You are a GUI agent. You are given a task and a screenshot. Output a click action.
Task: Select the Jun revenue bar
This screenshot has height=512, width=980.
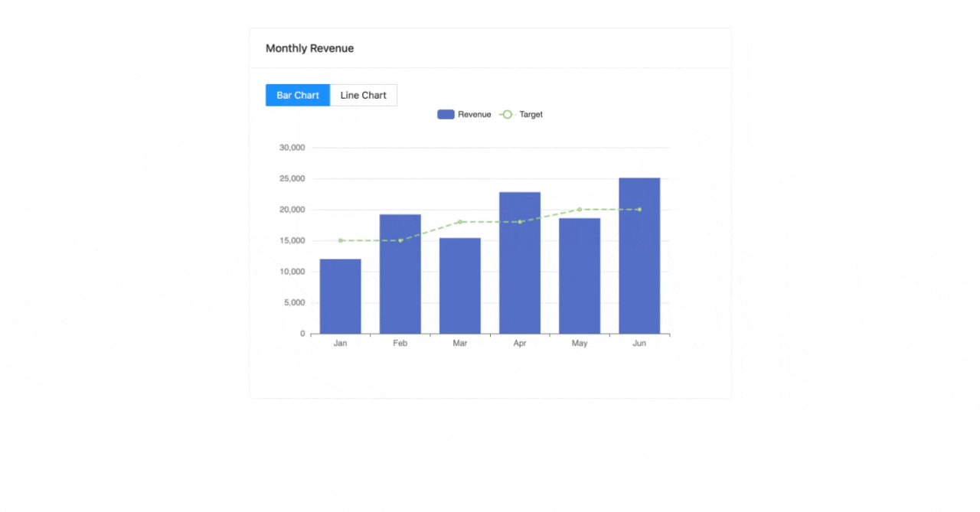(639, 256)
